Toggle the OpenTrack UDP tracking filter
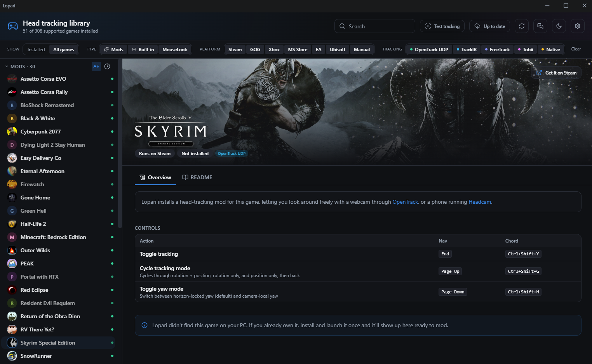The image size is (592, 364). 429,50
